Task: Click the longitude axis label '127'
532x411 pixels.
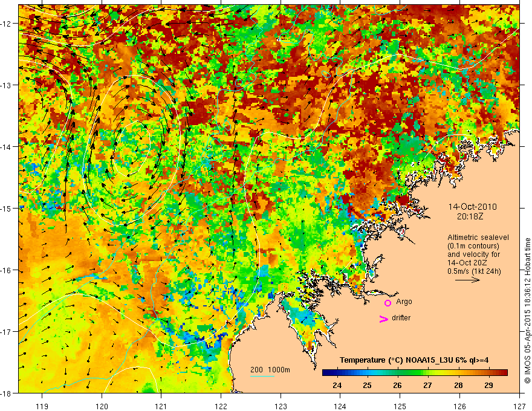Action: tap(519, 406)
